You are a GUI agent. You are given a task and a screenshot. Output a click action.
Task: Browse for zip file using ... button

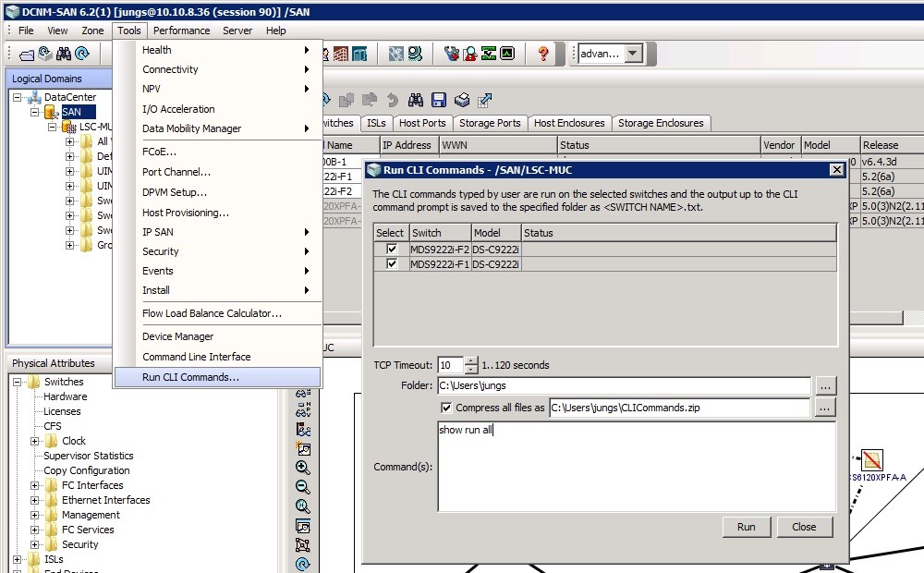click(x=825, y=408)
